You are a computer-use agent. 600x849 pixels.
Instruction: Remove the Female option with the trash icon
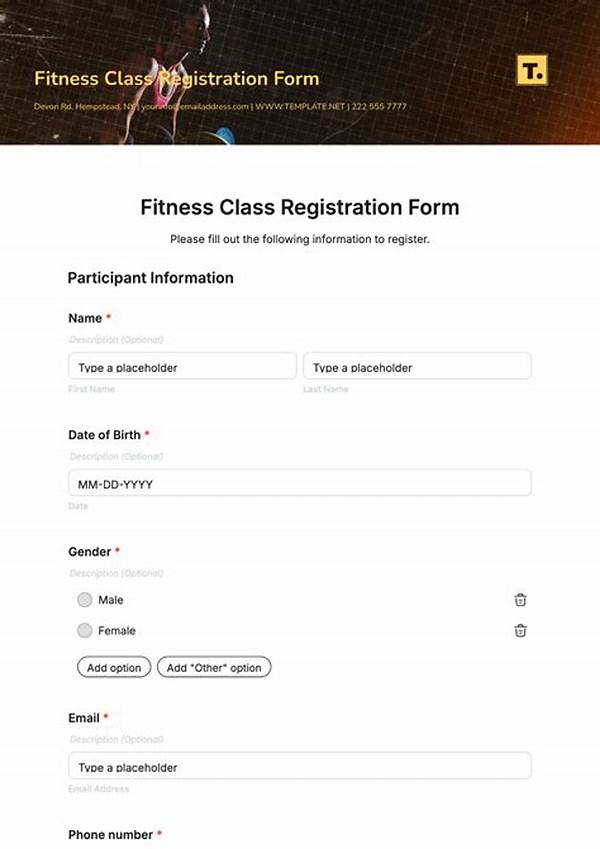tap(519, 631)
